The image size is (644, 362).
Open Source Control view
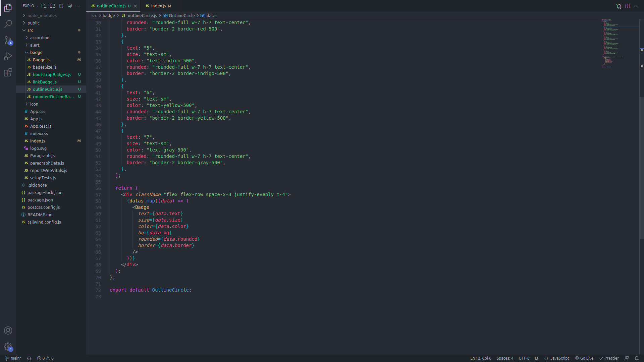[x=8, y=40]
